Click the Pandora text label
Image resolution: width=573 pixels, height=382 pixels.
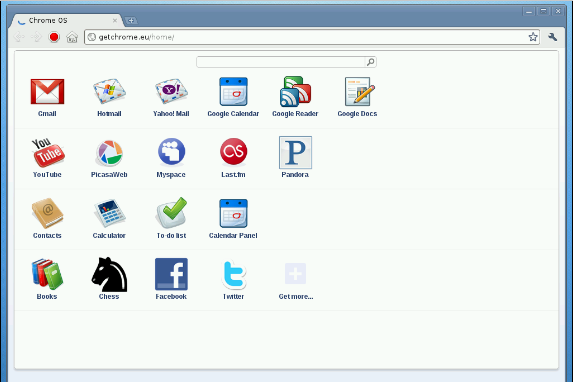coord(295,175)
